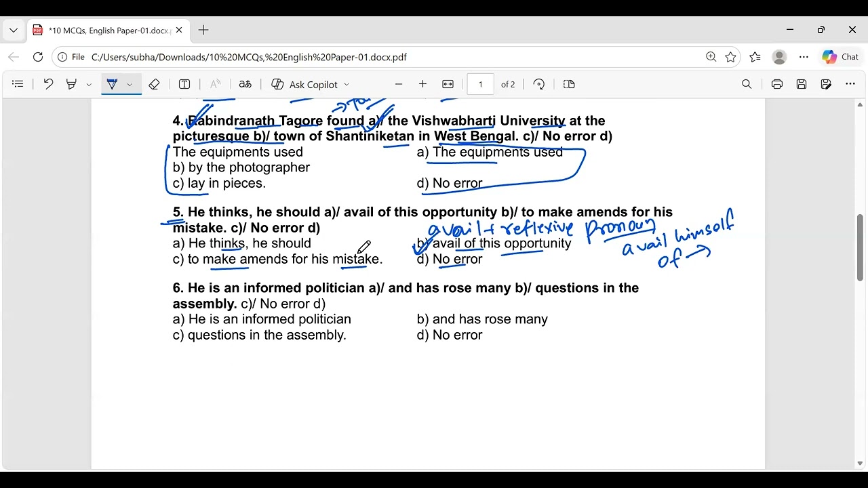The height and width of the screenshot is (488, 868).
Task: Click 'a) He thinks, he should' option
Action: (x=242, y=243)
